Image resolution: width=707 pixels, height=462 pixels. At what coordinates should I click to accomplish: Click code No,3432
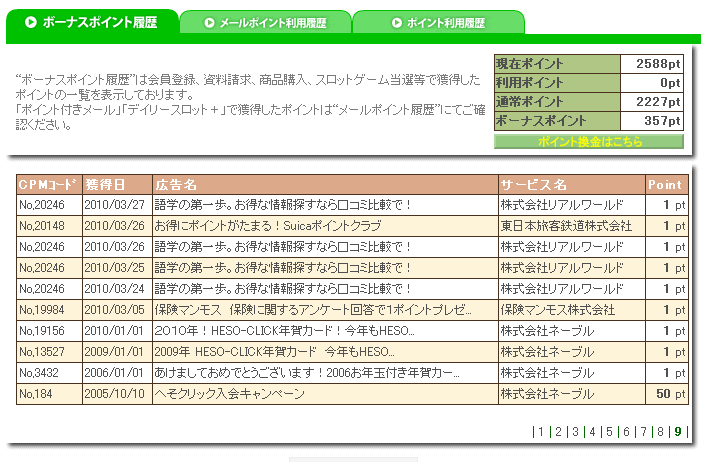point(39,373)
